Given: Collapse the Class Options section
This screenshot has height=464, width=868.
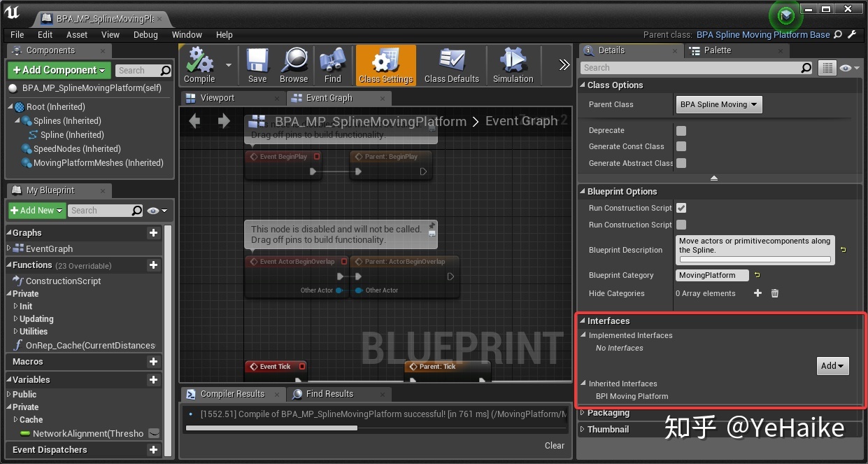Looking at the screenshot, I should tap(583, 85).
